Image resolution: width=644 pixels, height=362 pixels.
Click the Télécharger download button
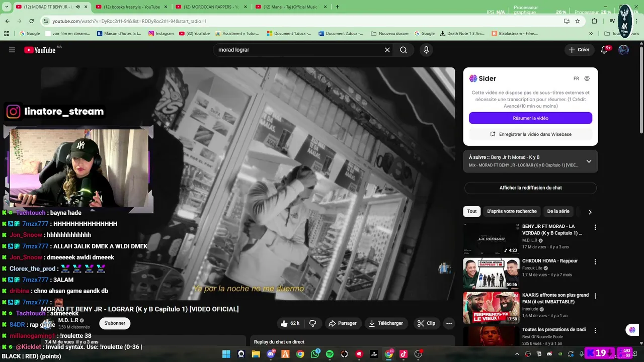386,323
